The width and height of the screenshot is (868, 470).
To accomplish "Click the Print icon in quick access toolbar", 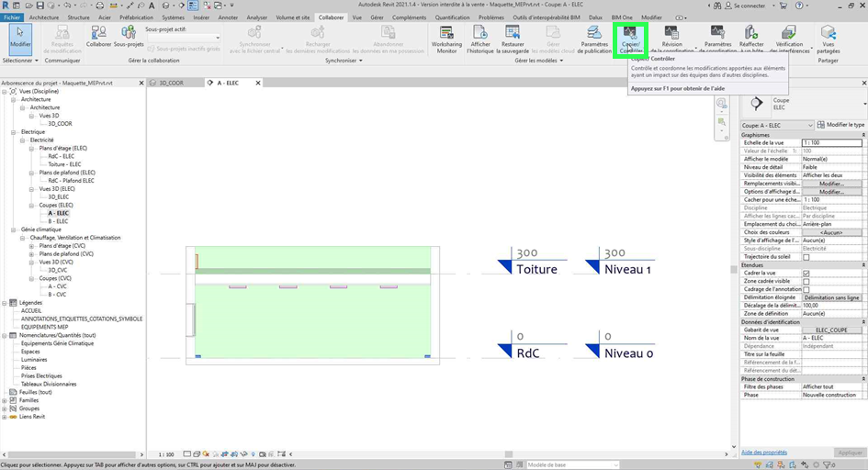I will pyautogui.click(x=99, y=6).
